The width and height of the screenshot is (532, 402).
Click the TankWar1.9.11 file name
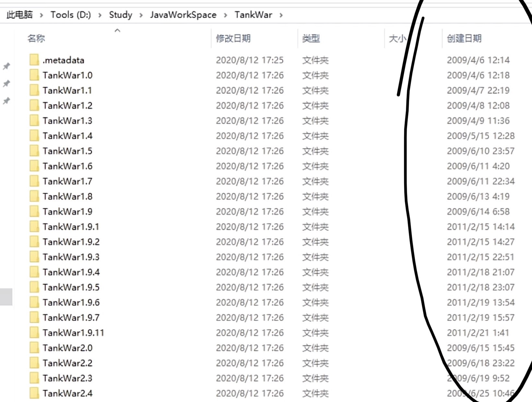(73, 333)
